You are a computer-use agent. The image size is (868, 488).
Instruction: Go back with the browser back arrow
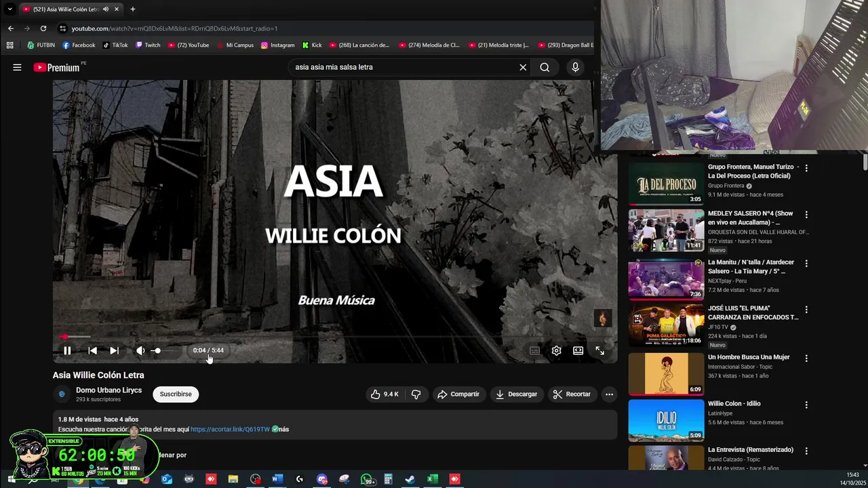10,28
